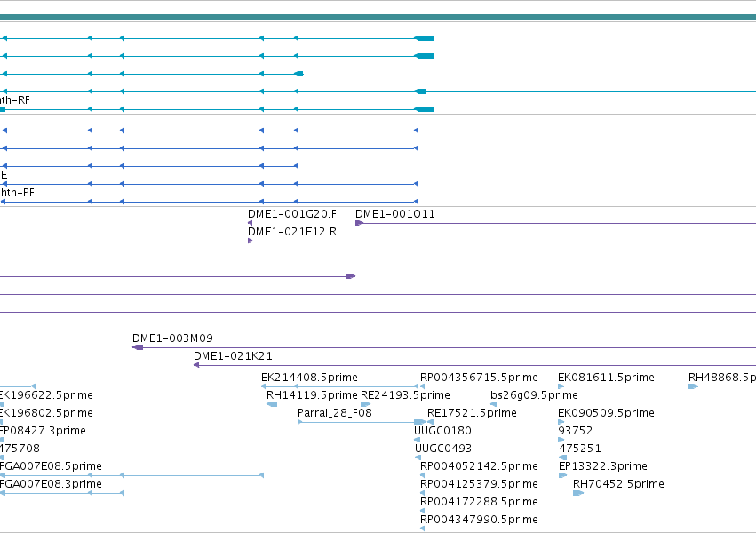
Task: Click the RP004125379.5prime label
Action: 479,484
